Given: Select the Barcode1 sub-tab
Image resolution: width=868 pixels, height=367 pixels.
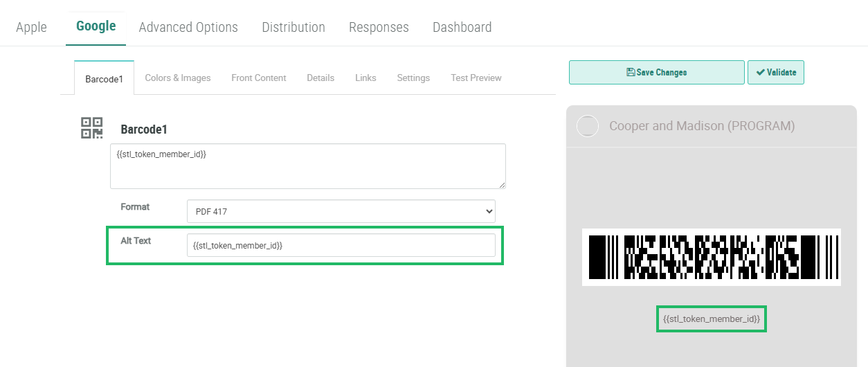Looking at the screenshot, I should coord(104,78).
